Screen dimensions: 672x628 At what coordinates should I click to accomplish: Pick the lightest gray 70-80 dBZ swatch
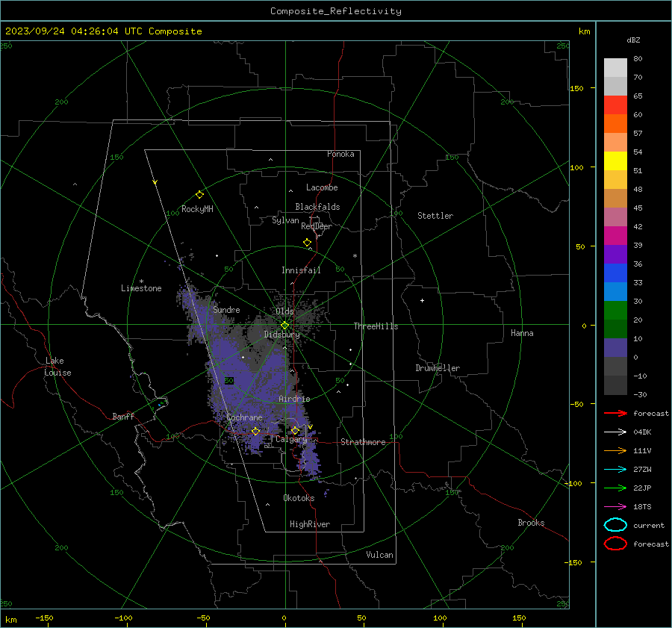point(615,68)
